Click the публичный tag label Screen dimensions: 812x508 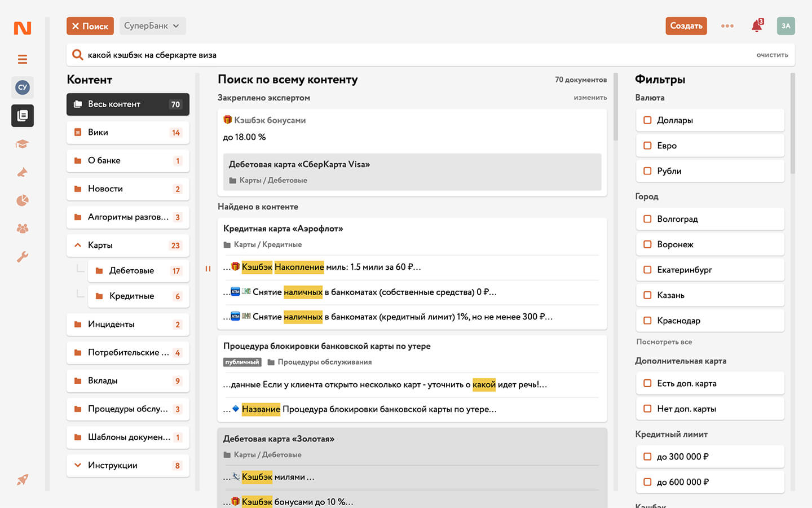tap(242, 362)
